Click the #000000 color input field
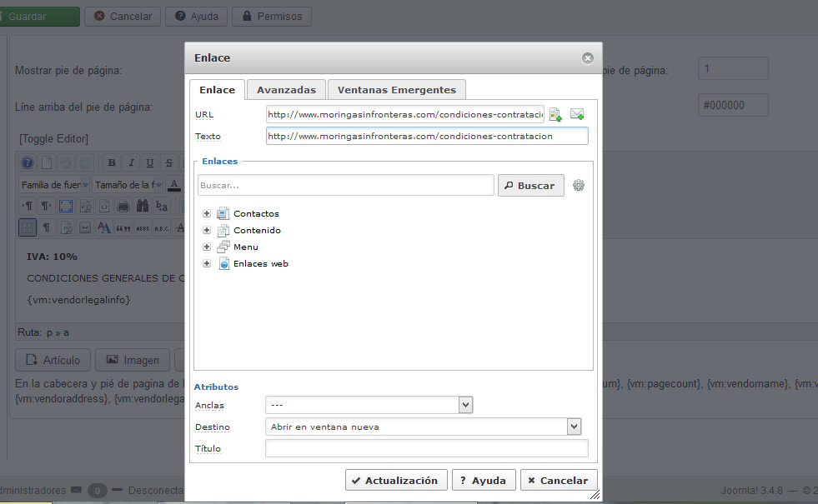Screen dimensions: 818x504 tap(733, 105)
